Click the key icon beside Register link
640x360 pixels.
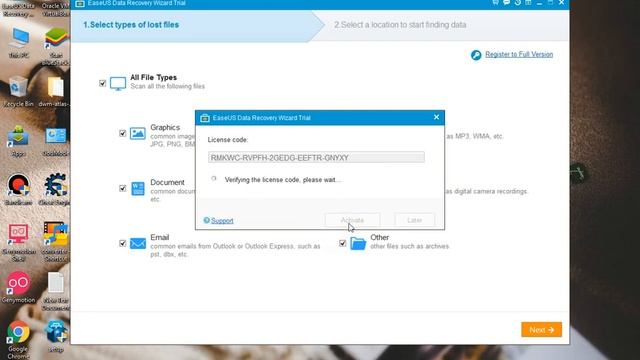[x=476, y=55]
